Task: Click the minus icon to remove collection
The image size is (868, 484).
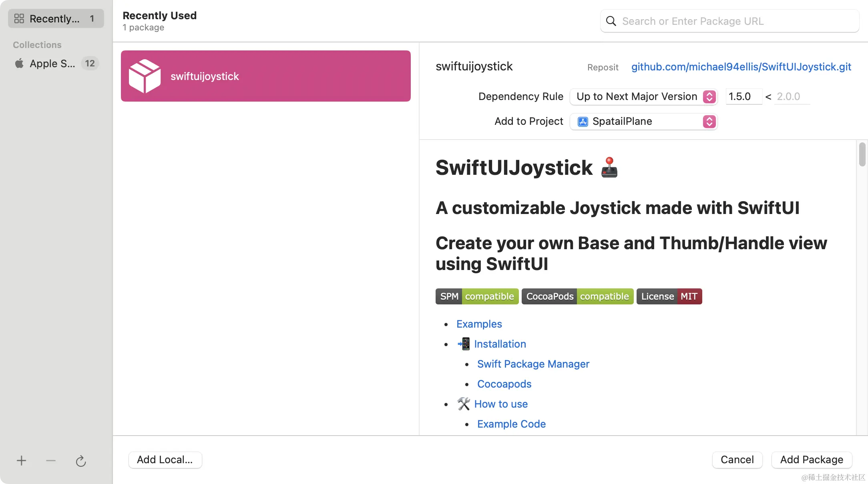Action: coord(51,461)
